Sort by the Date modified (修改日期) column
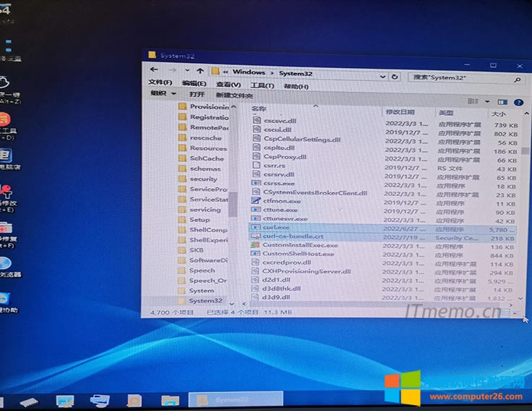This screenshot has width=532, height=411. pyautogui.click(x=400, y=113)
